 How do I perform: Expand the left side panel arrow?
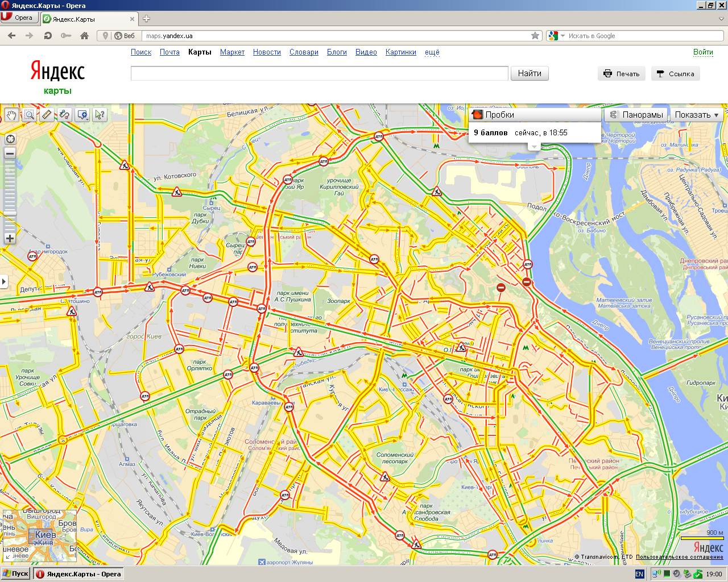tap(4, 281)
